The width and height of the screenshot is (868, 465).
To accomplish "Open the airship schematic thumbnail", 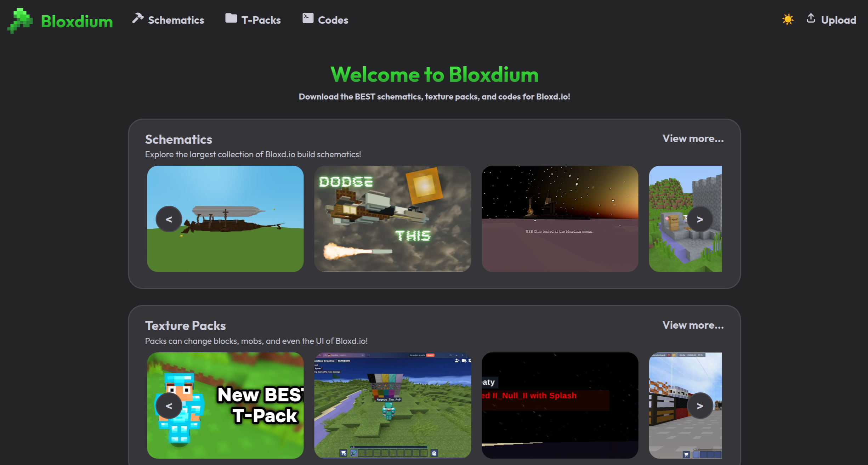I will [225, 219].
